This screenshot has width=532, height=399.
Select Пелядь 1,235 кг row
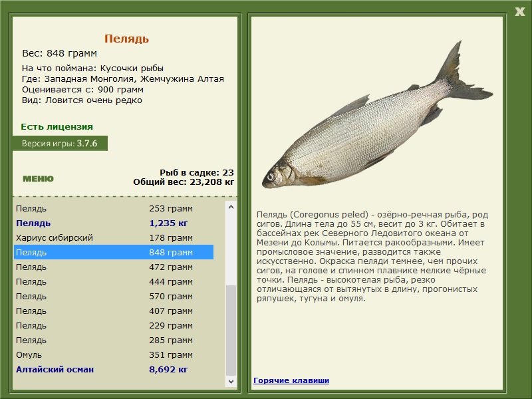tap(114, 223)
